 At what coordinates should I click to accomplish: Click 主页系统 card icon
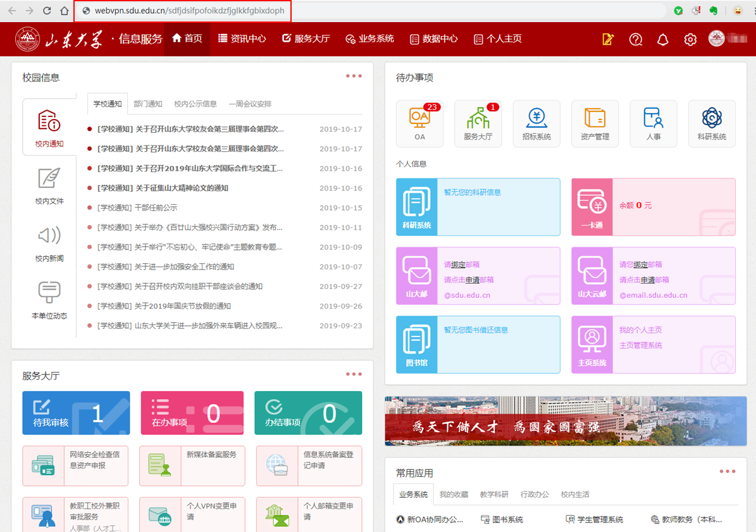coord(592,345)
